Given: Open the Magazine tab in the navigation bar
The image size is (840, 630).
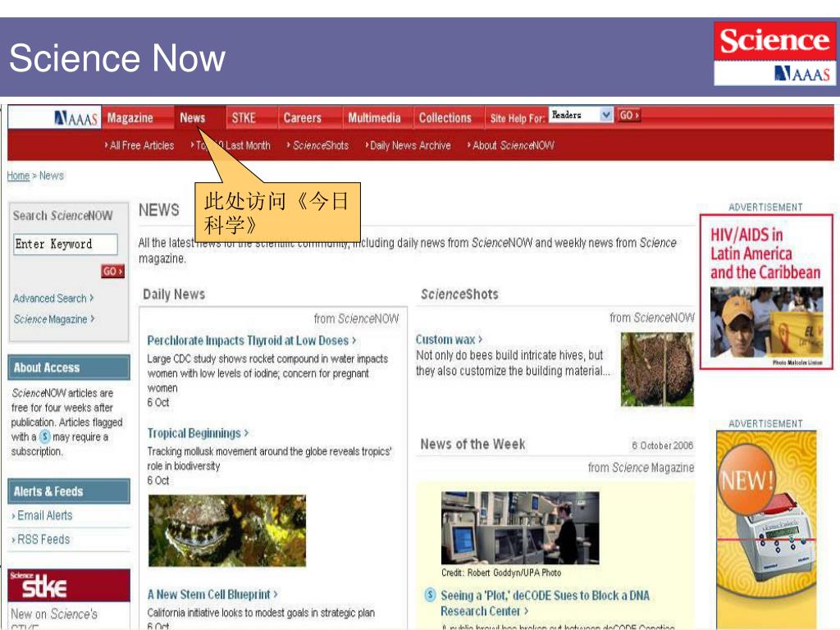Looking at the screenshot, I should [x=130, y=118].
